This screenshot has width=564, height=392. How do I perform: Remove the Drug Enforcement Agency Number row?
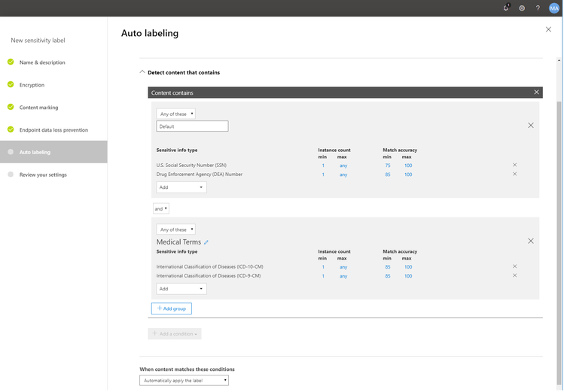point(515,174)
